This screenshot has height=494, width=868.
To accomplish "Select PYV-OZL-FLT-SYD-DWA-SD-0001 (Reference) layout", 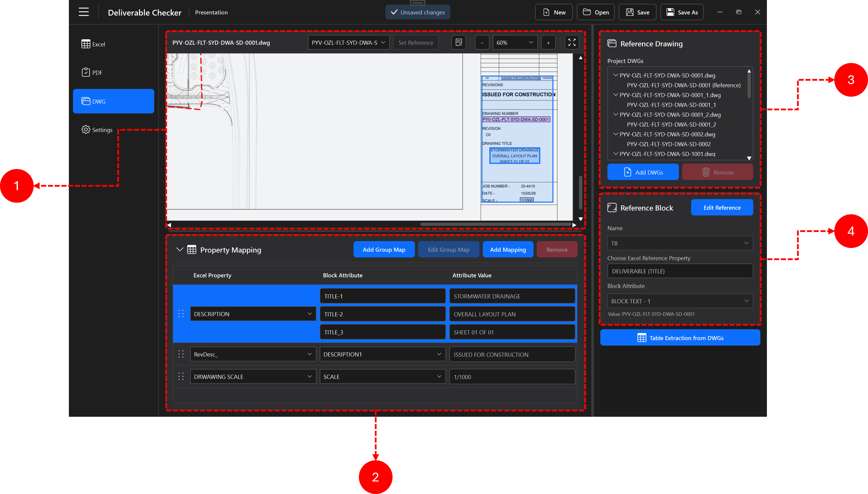I will tap(684, 85).
